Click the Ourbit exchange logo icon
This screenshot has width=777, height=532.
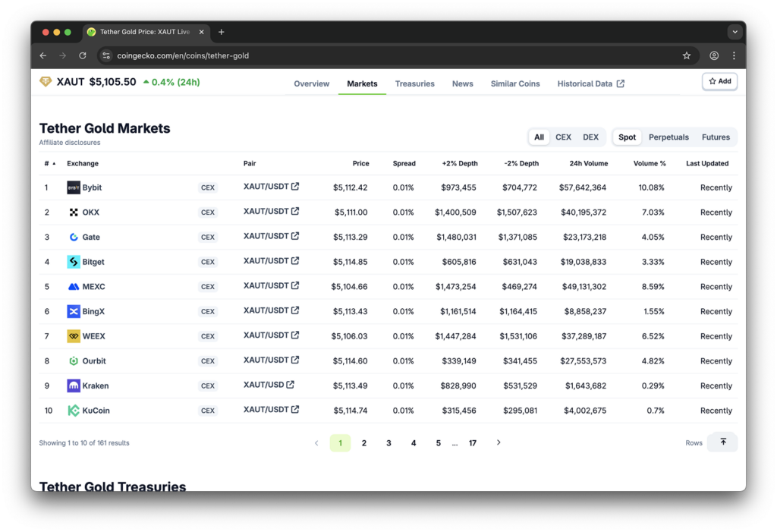[x=74, y=361]
